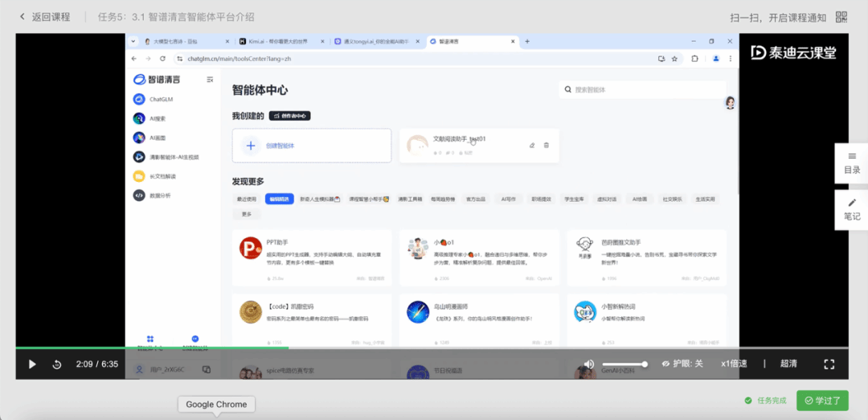Select the 官方出品 filter tab

[476, 199]
